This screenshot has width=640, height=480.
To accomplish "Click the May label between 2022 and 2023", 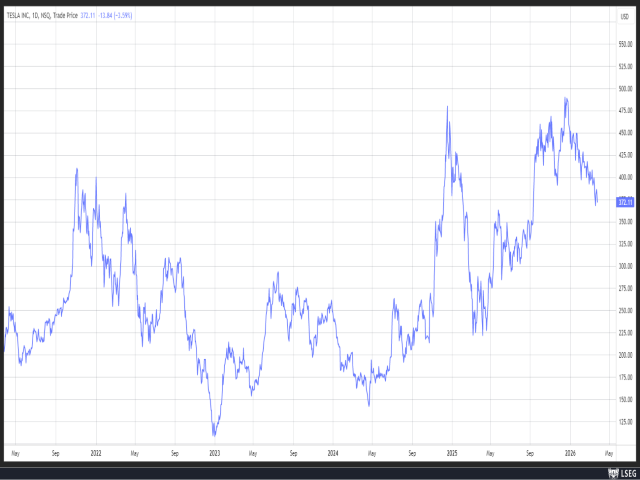I will pyautogui.click(x=135, y=453).
